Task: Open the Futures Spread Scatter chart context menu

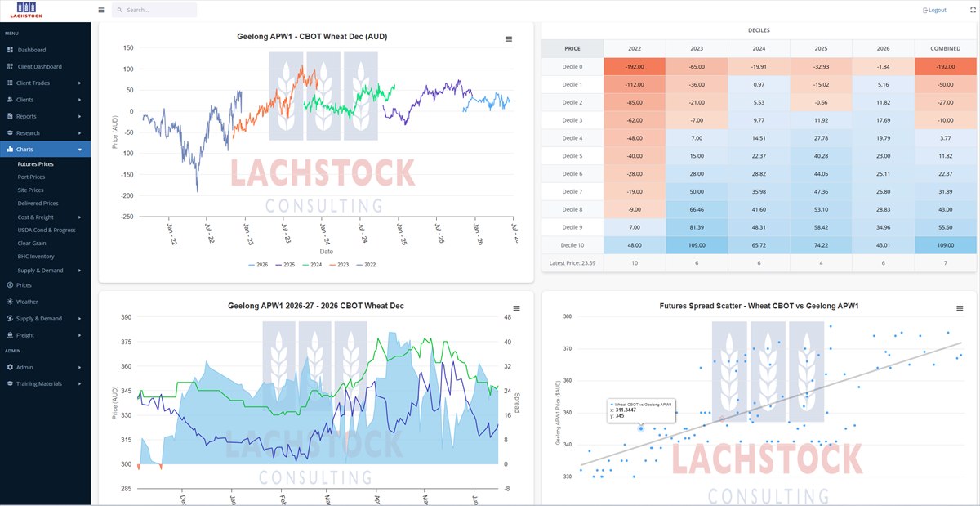Action: pyautogui.click(x=960, y=308)
